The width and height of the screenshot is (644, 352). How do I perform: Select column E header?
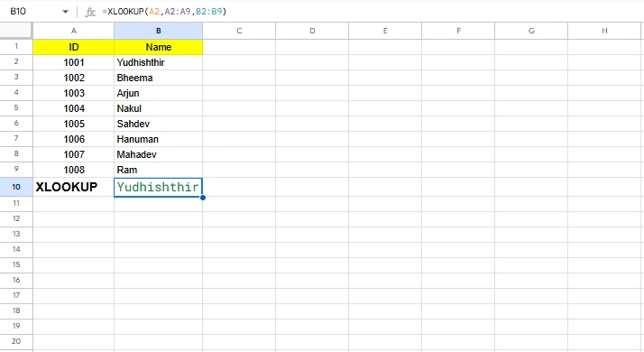pos(385,31)
